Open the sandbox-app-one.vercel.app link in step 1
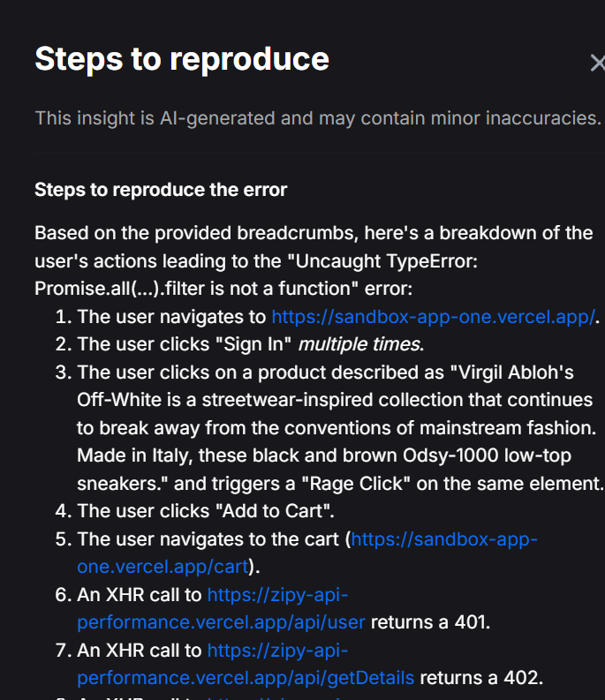 (x=433, y=317)
